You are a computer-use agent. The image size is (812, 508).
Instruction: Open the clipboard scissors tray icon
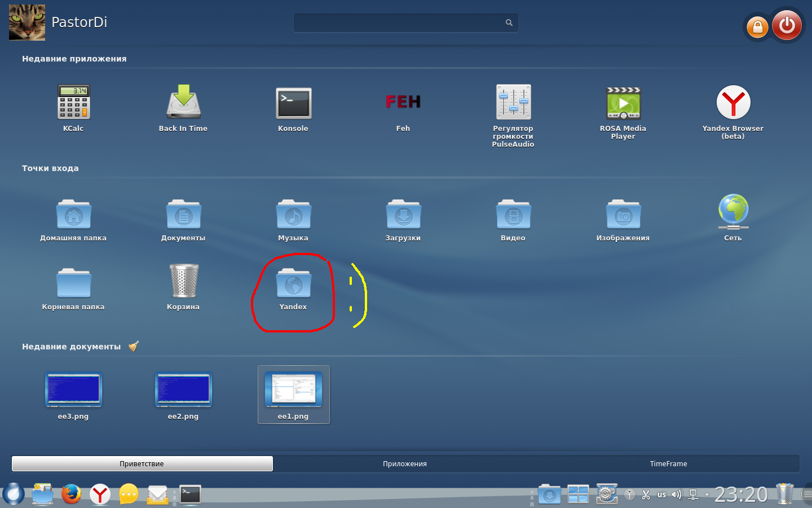click(646, 495)
